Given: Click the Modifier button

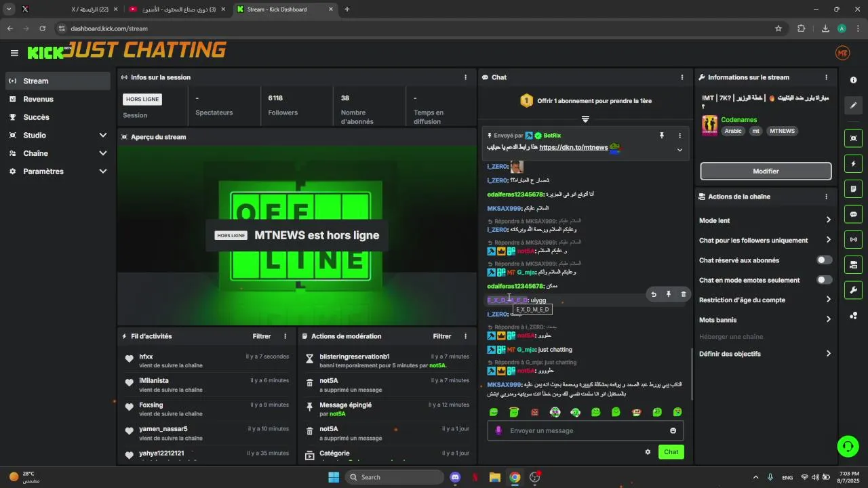Looking at the screenshot, I should [x=766, y=171].
